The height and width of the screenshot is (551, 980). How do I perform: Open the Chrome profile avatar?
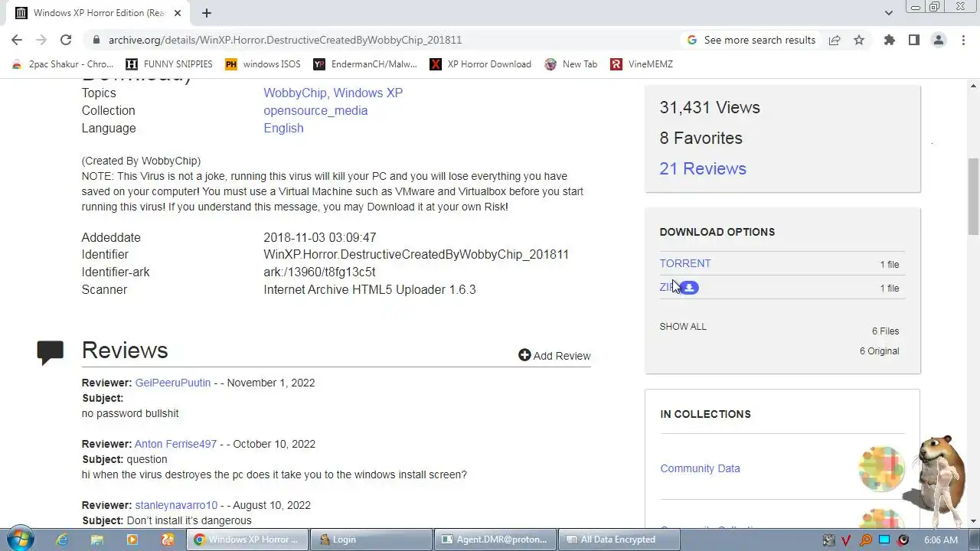click(938, 40)
